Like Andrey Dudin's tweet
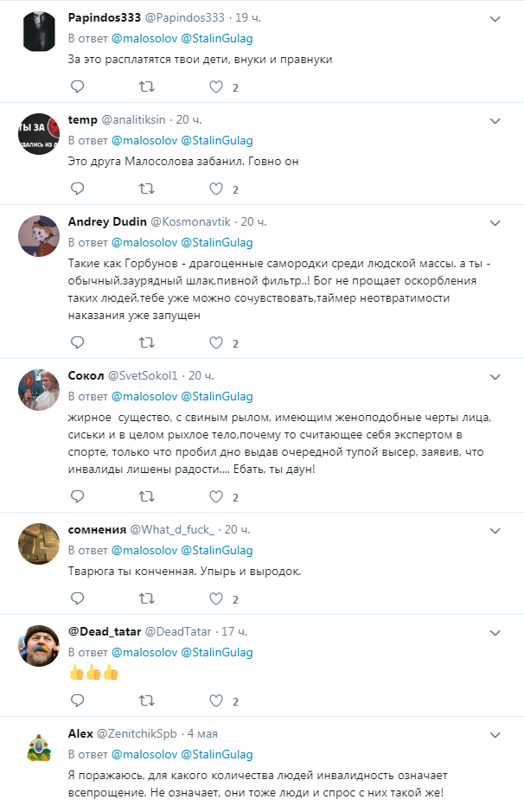The height and width of the screenshot is (812, 524). [x=217, y=342]
